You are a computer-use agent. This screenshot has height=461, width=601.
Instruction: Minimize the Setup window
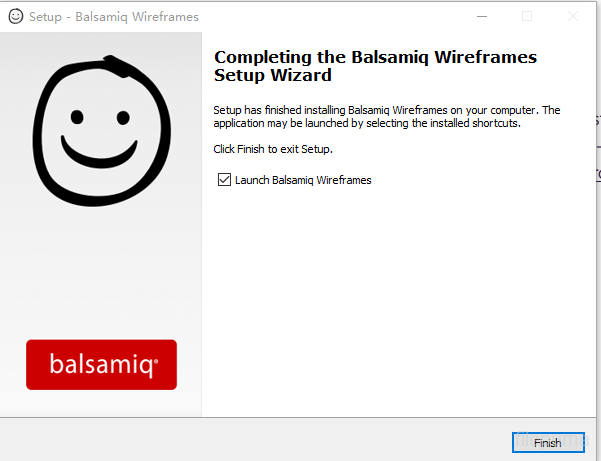pyautogui.click(x=482, y=16)
